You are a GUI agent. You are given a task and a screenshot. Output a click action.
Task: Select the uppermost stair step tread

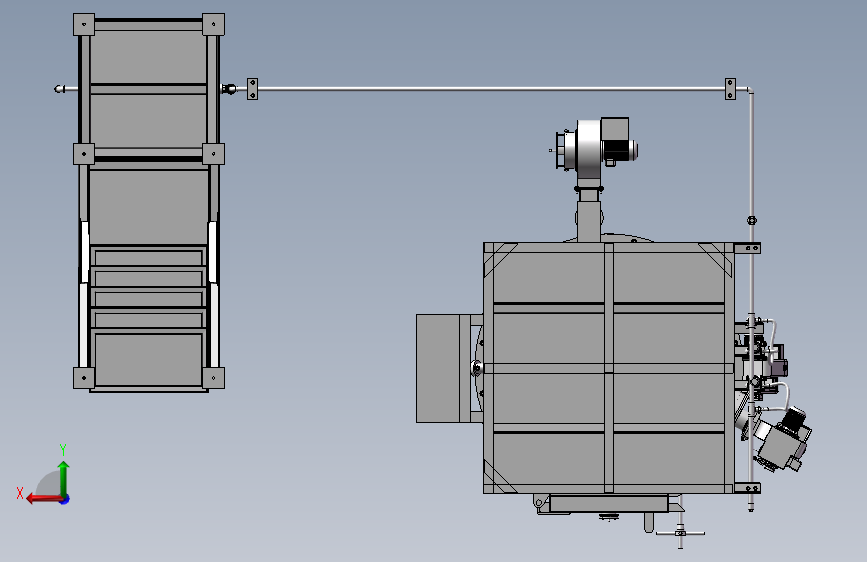[x=148, y=258]
